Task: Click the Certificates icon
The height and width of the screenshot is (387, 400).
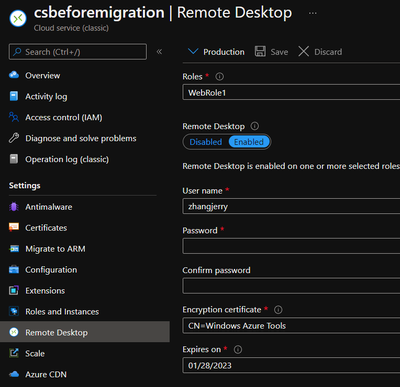Action: click(x=14, y=227)
